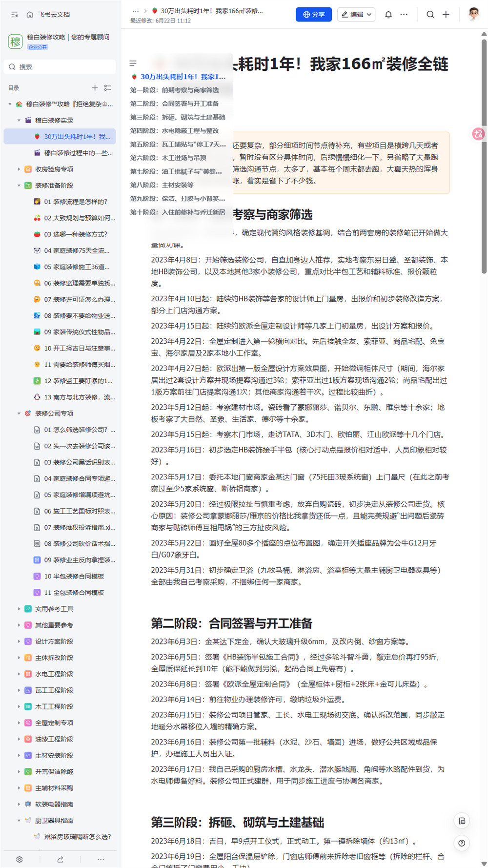Click heading 第二阶段: 合同签署与开工准备

pos(231,623)
